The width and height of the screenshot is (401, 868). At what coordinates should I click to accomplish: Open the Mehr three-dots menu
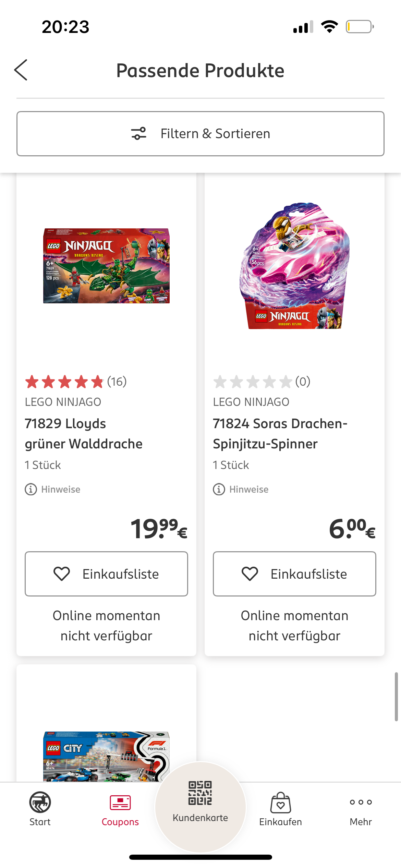tap(361, 808)
